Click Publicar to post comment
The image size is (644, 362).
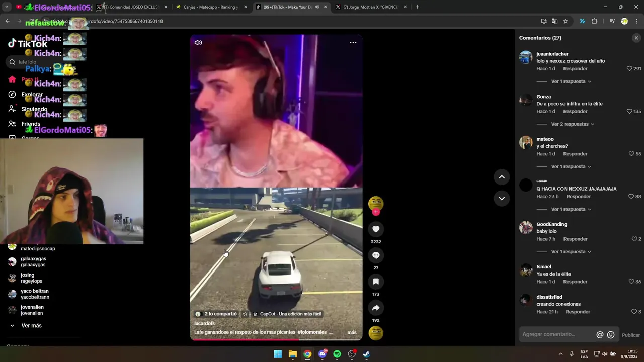(631, 335)
